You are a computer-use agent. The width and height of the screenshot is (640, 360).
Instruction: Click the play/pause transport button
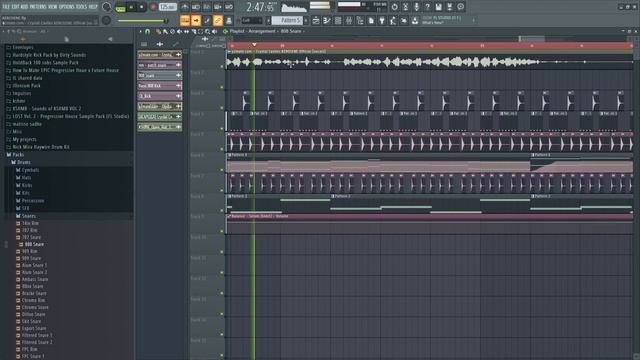(131, 7)
